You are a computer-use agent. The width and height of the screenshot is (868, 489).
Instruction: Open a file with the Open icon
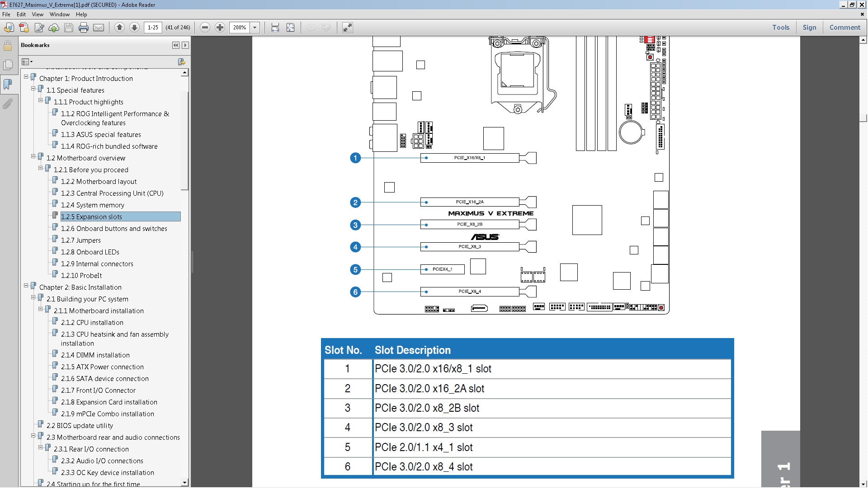(x=9, y=28)
